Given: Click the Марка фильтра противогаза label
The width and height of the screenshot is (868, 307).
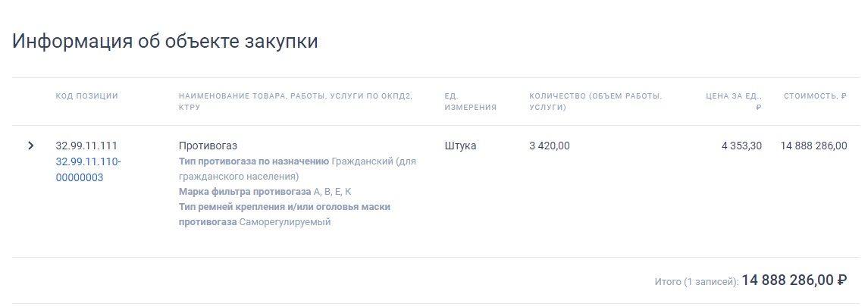Looking at the screenshot, I should pyautogui.click(x=245, y=191).
